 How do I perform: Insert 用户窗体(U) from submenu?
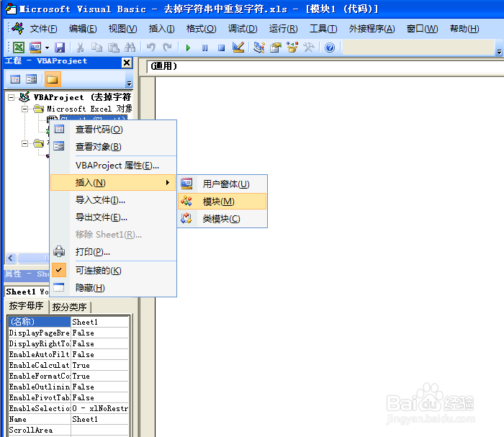pos(222,184)
